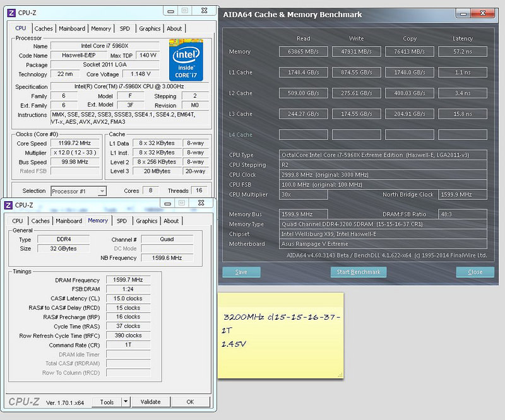Click the Channel # value Quad
Image resolution: width=505 pixels, height=420 pixels.
click(x=167, y=240)
